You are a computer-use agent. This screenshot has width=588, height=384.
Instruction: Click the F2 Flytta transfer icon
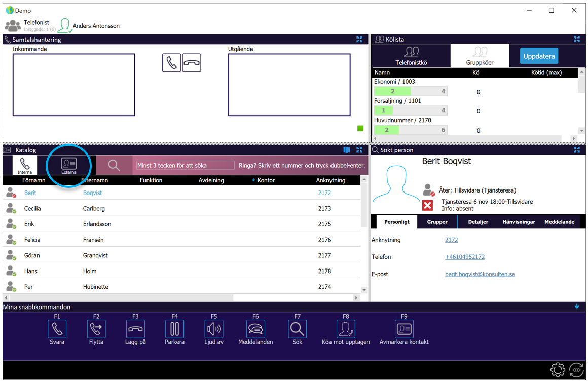click(x=96, y=329)
